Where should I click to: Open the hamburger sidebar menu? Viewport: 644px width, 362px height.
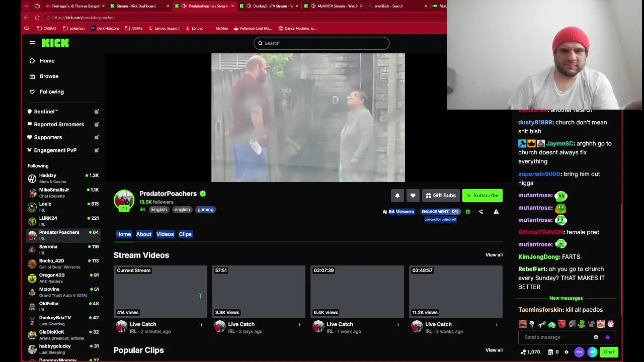[32, 43]
